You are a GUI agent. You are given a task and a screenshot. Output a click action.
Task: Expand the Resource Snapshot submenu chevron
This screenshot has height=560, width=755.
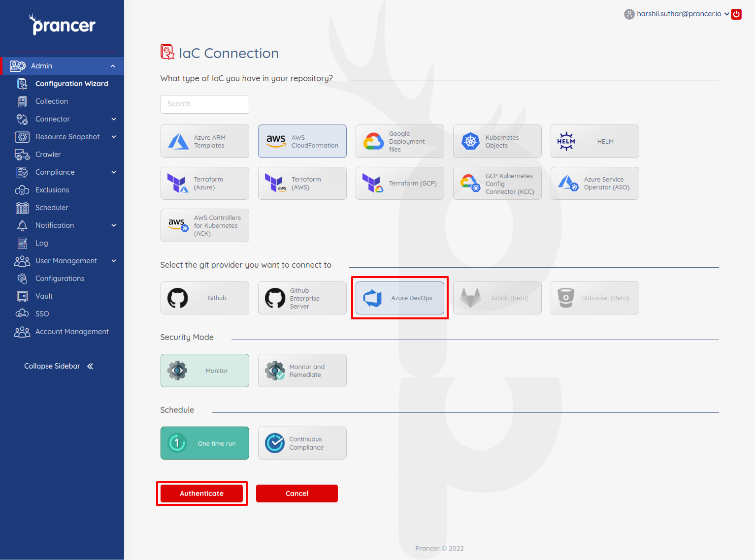pos(114,137)
